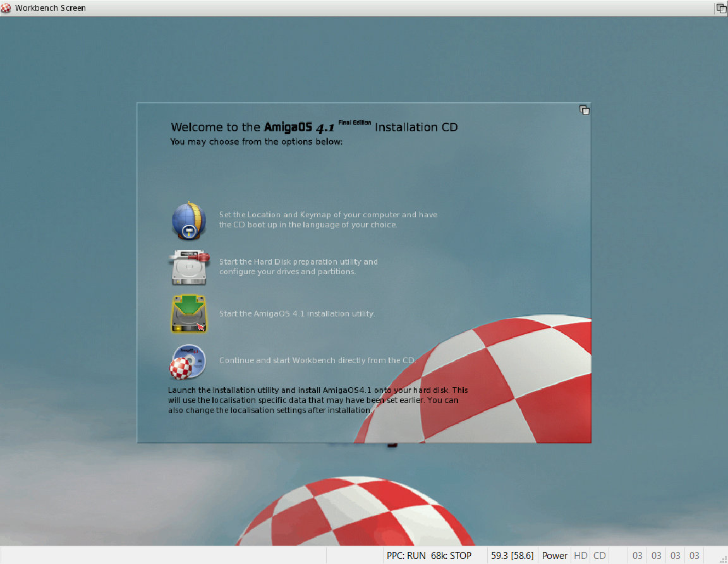
Task: Select 'Set the Location and Keymap' text
Action: click(x=328, y=220)
